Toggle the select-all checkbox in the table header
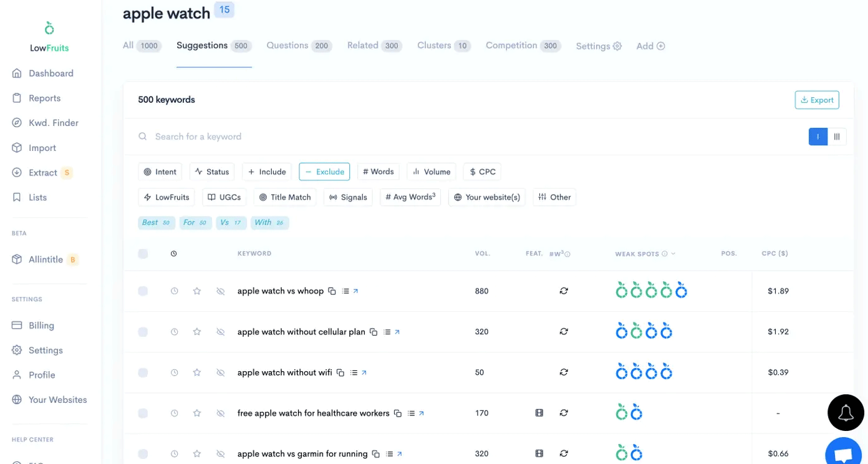 [x=143, y=254]
